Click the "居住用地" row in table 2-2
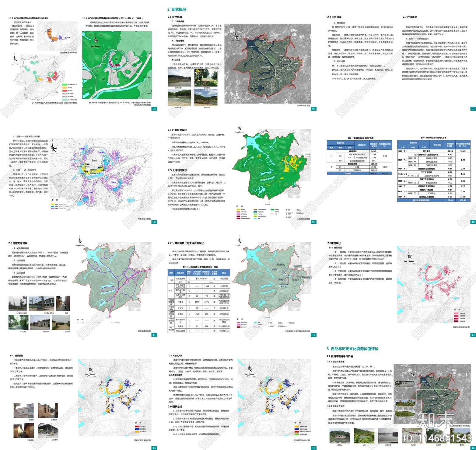Viewport: 476px width, 450px height. (434, 151)
